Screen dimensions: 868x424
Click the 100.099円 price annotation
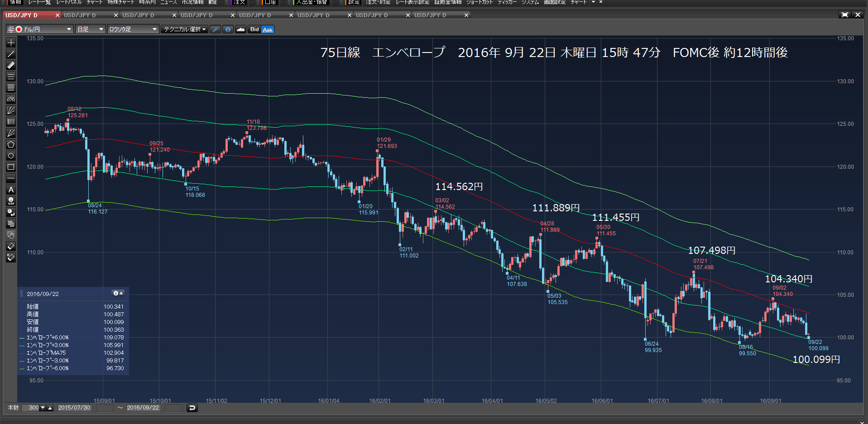816,359
